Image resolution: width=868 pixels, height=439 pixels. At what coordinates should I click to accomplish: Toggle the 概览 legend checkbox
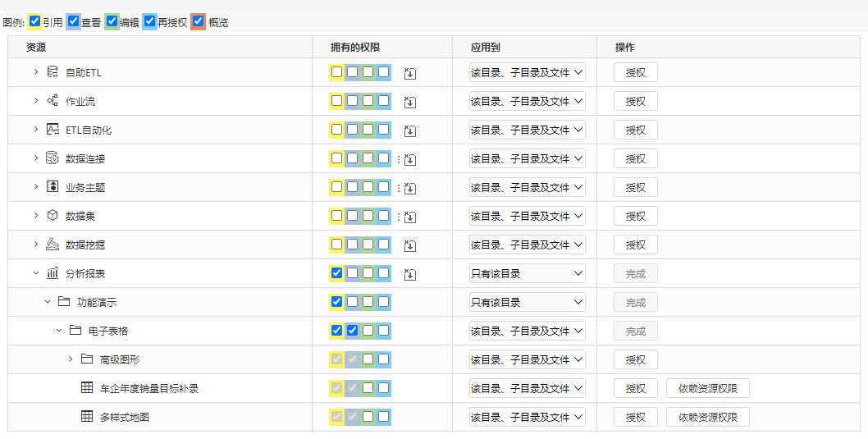pyautogui.click(x=198, y=21)
